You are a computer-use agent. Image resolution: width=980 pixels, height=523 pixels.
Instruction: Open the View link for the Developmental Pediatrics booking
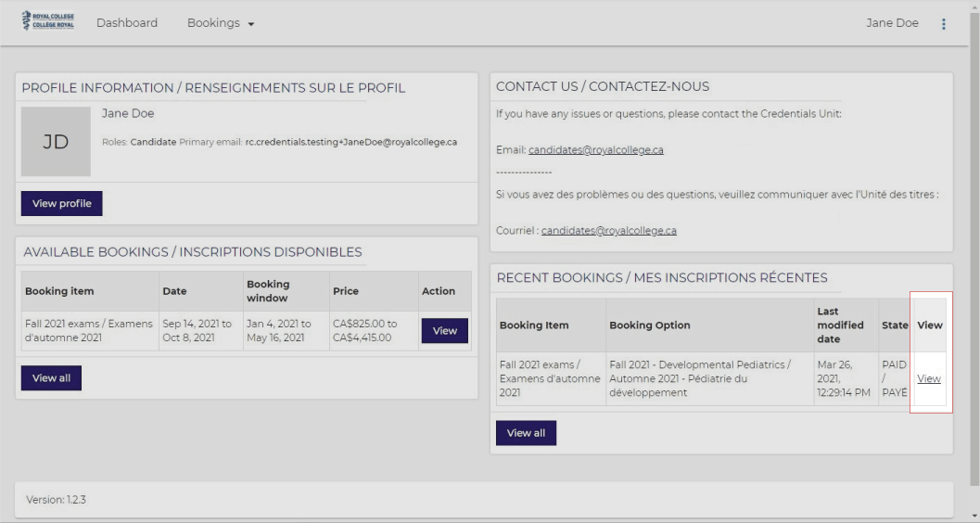[x=929, y=378]
